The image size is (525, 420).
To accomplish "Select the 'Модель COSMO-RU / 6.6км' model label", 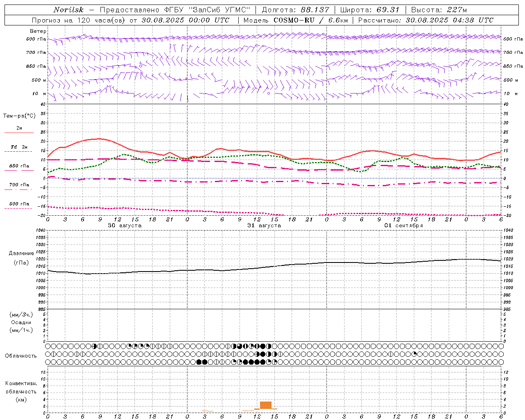I will point(296,20).
